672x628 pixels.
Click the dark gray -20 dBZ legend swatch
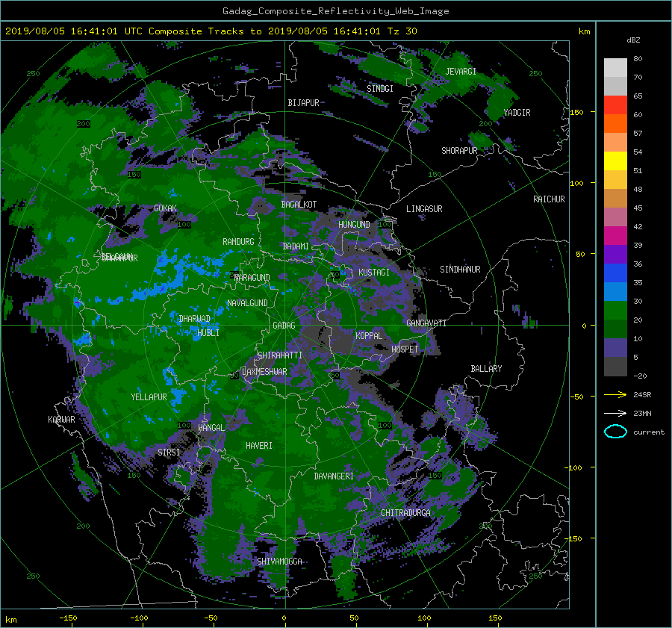615,367
